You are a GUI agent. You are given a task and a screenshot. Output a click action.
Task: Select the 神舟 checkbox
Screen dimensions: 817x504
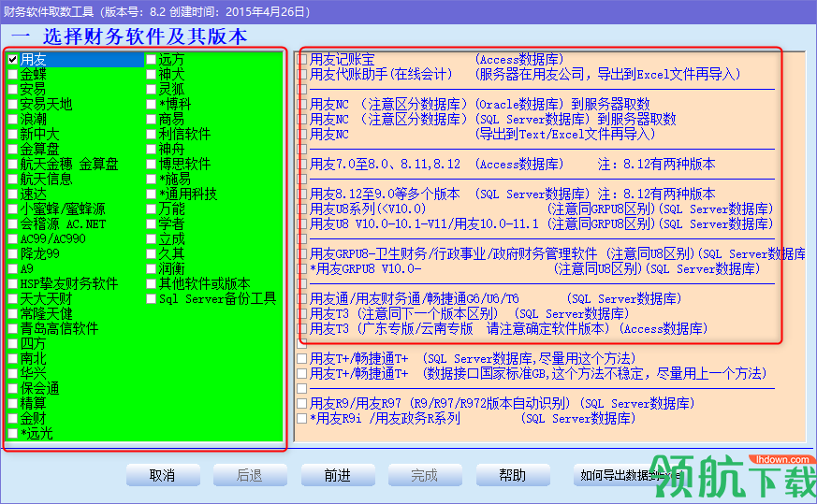[151, 150]
